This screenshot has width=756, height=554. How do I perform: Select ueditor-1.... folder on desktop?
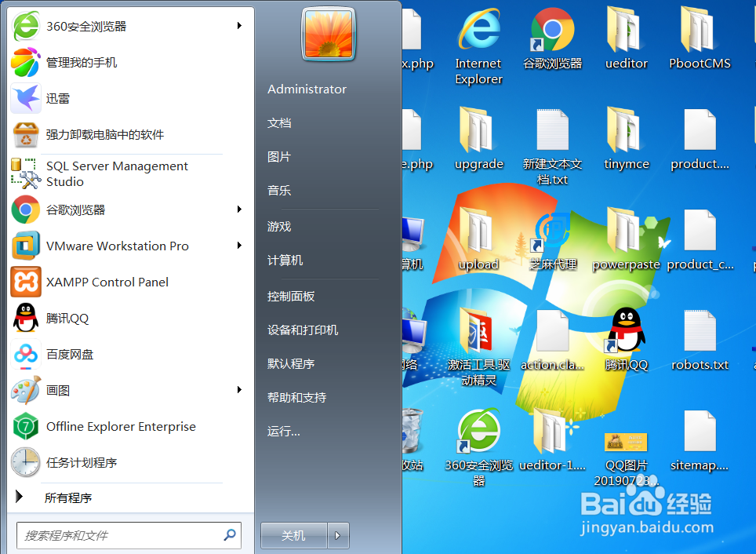tap(553, 440)
